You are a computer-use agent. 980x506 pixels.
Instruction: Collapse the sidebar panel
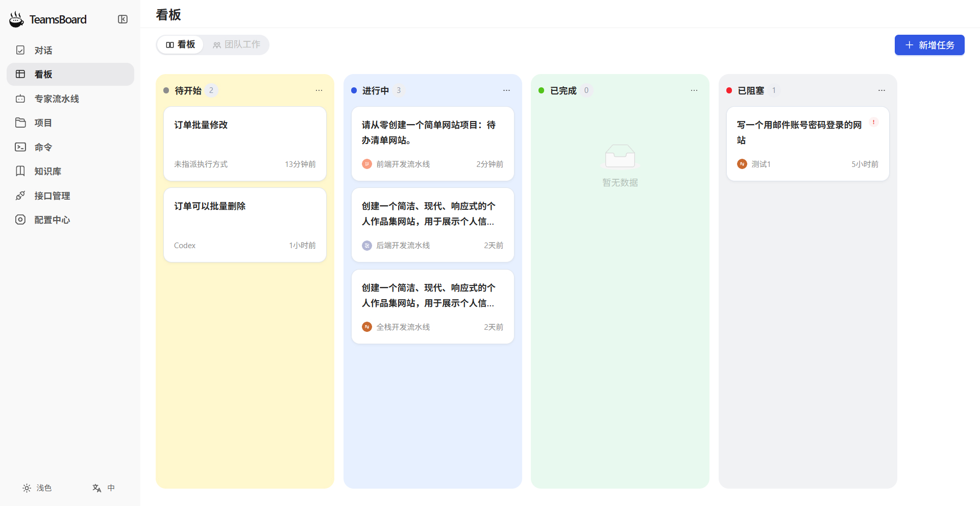click(x=122, y=19)
